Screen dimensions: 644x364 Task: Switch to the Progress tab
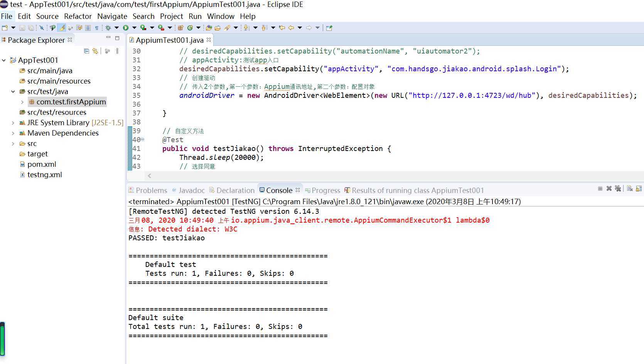[x=322, y=190]
